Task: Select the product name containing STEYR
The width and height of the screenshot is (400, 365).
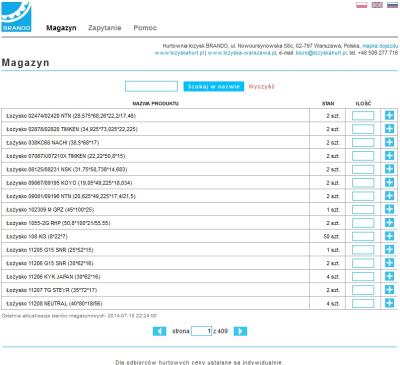Action: pyautogui.click(x=52, y=290)
